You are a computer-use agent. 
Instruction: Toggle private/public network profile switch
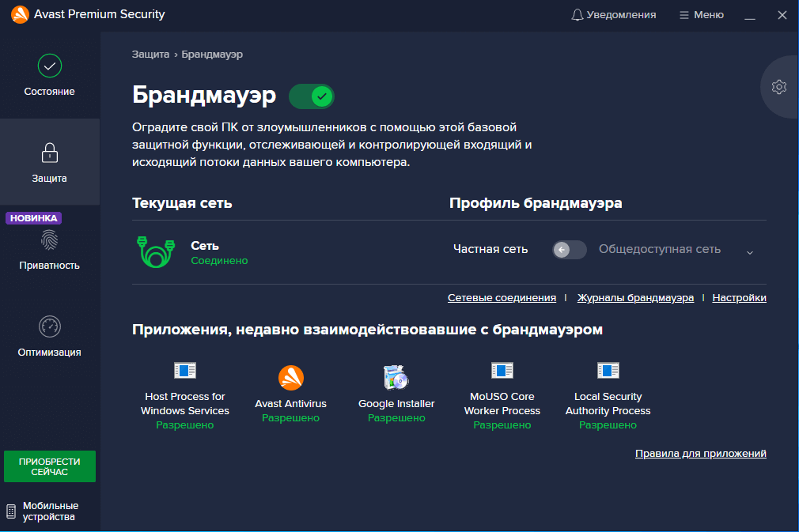(569, 250)
